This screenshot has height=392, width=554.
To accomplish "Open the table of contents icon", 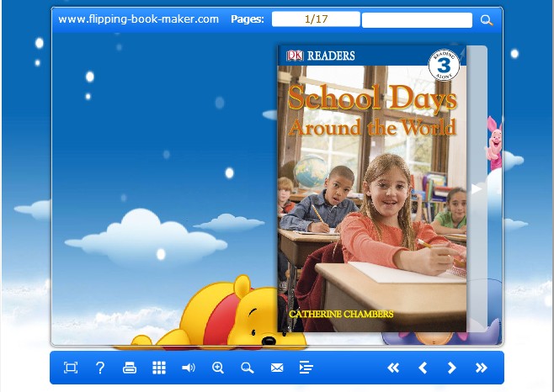I will pyautogui.click(x=306, y=368).
